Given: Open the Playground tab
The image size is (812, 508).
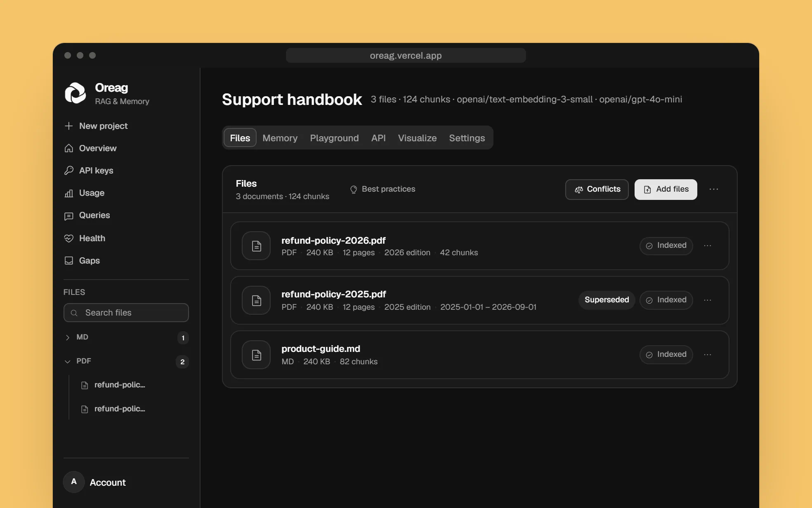Looking at the screenshot, I should [334, 138].
